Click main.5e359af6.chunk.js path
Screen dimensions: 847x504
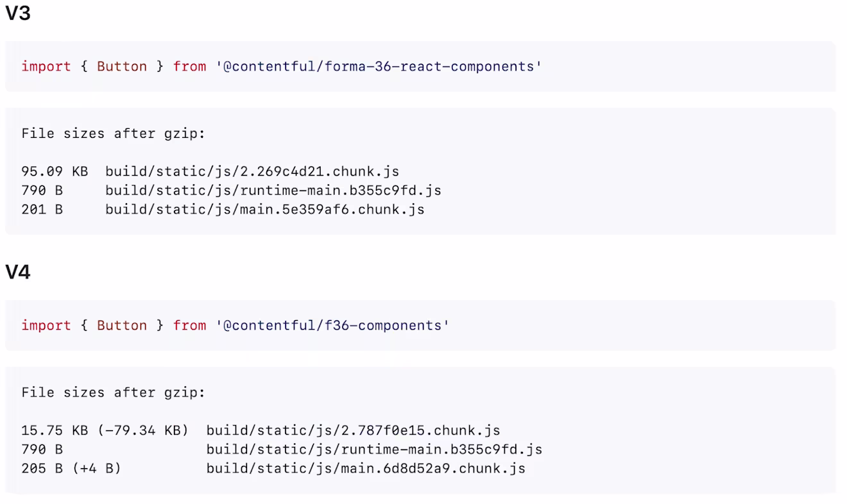pyautogui.click(x=265, y=210)
